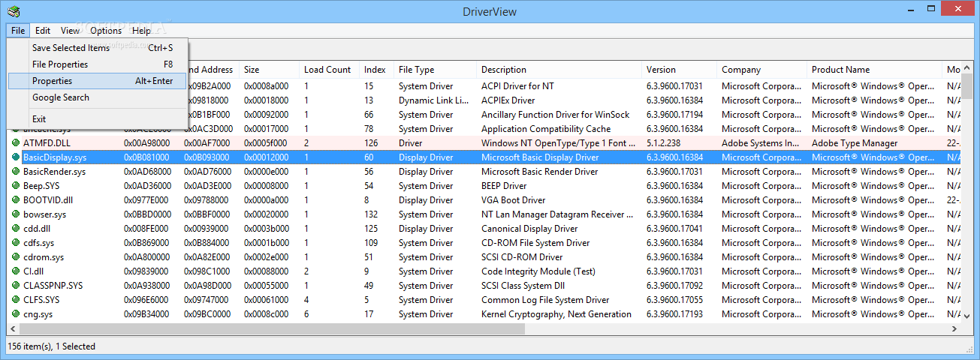Select the highlighted Properties menu entry
This screenshot has width=980, height=360.
[97, 81]
